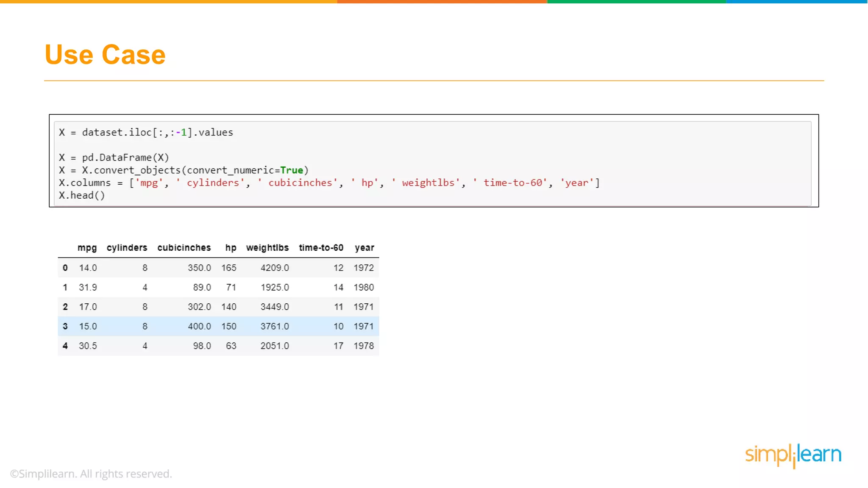This screenshot has width=868, height=488.
Task: Click the 'cylinders' column header
Action: point(127,248)
